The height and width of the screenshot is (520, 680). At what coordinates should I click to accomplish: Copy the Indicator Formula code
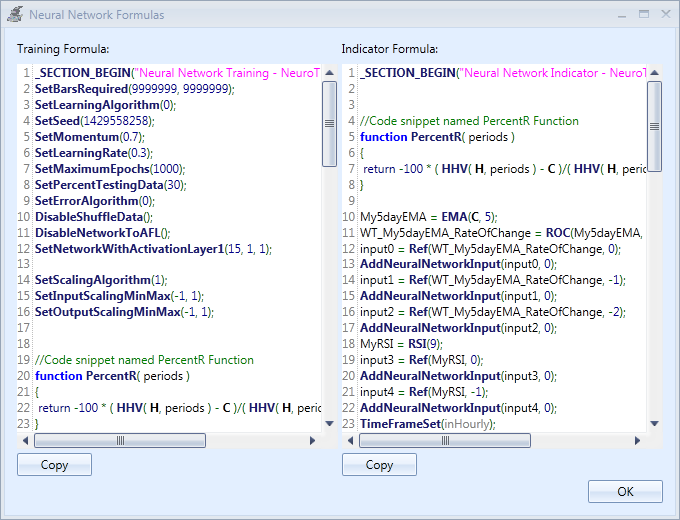point(379,464)
